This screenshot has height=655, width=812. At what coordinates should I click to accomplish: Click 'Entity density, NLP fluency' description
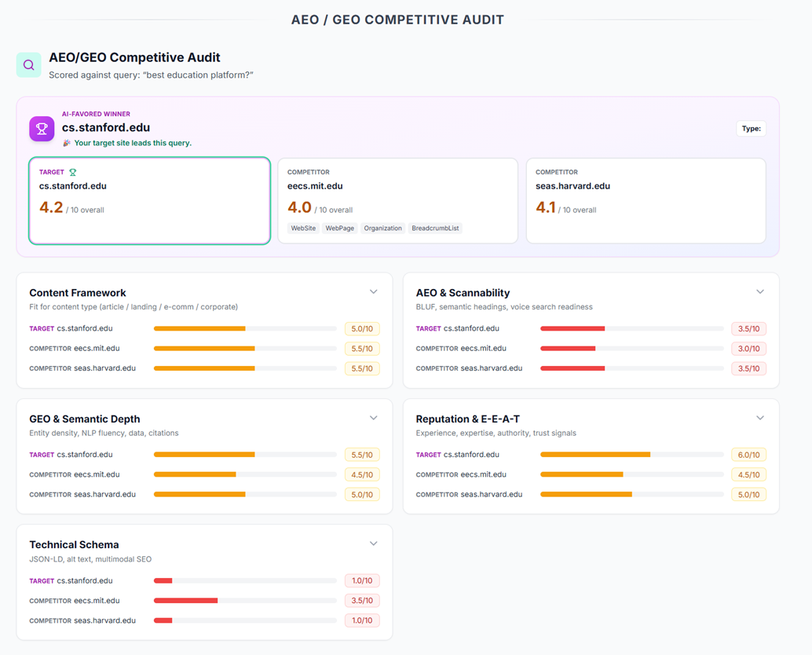pyautogui.click(x=104, y=433)
